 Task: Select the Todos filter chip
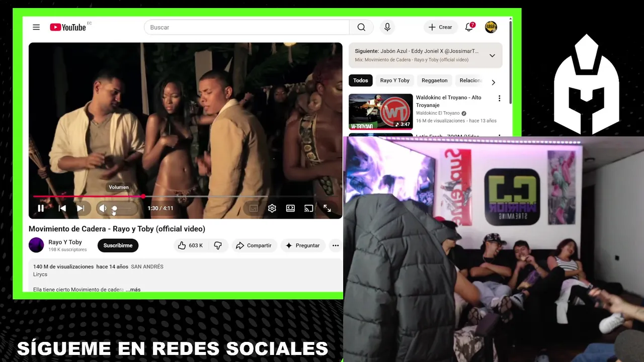[x=360, y=80]
